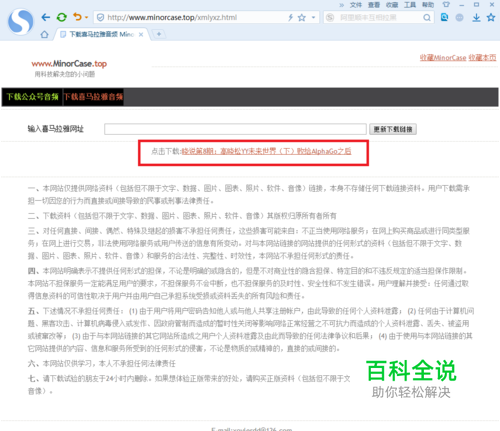Click the Sogou search engine icon

[x=330, y=17]
